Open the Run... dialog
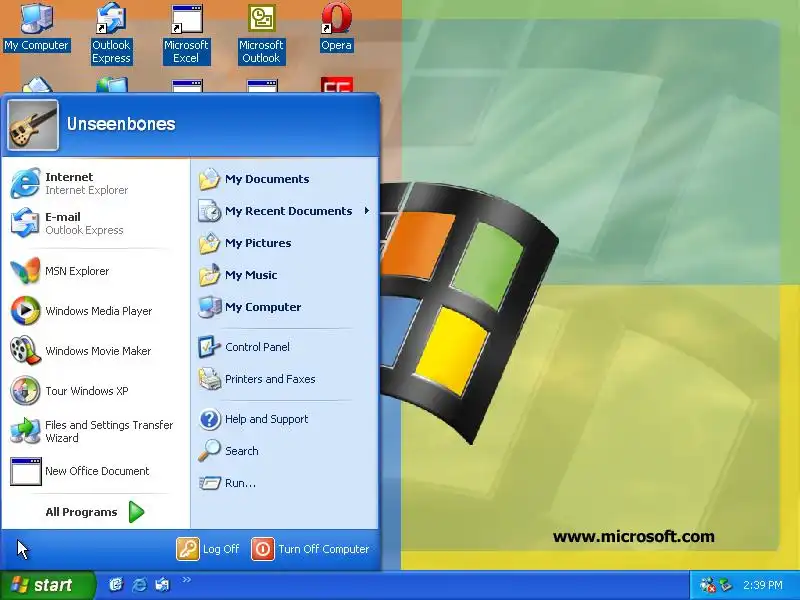The width and height of the screenshot is (800, 600). 284,483
